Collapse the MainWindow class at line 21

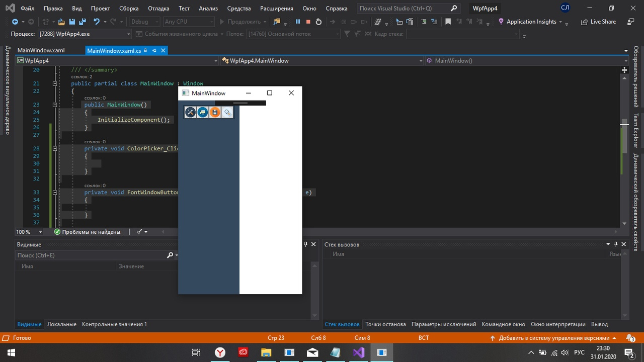pyautogui.click(x=55, y=83)
